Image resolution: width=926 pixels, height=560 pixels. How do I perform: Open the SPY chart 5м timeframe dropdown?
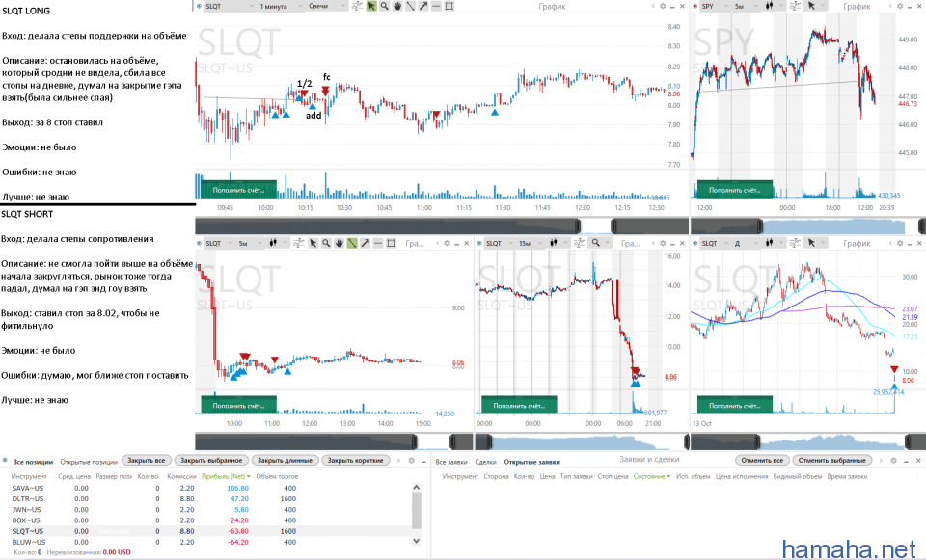pyautogui.click(x=744, y=6)
